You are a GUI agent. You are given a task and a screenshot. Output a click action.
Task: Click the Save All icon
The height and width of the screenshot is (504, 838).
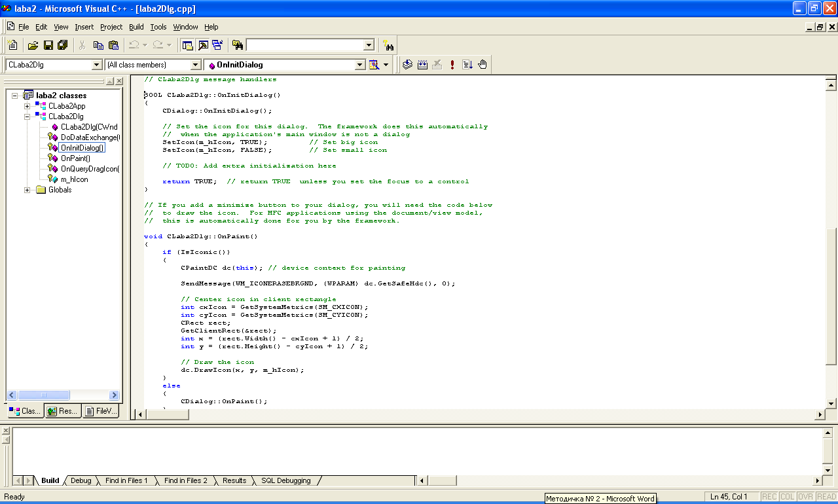point(63,45)
